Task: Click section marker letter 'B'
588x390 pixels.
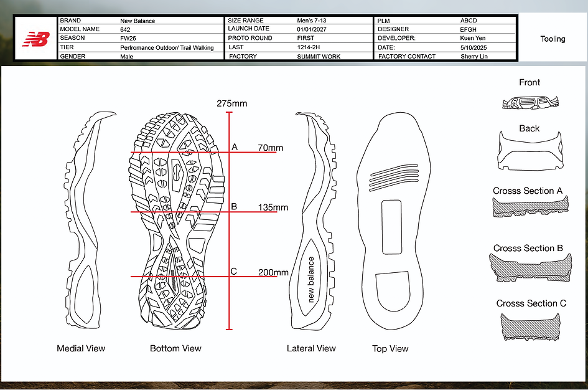Action: pyautogui.click(x=234, y=206)
